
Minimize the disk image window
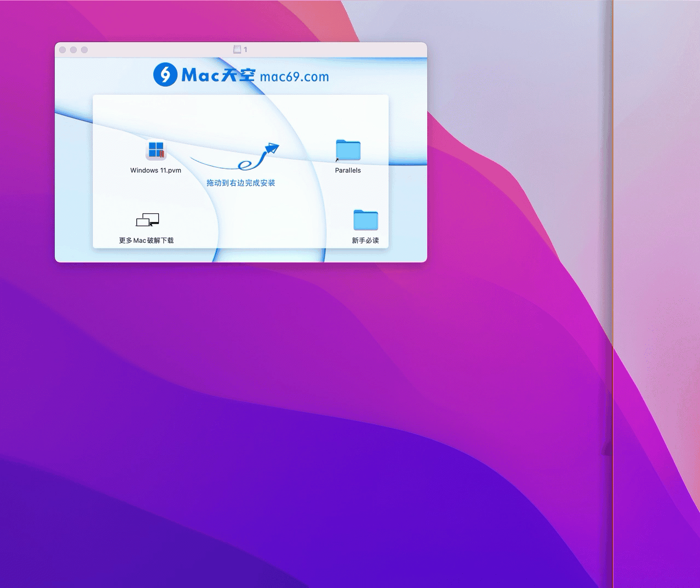click(x=73, y=50)
